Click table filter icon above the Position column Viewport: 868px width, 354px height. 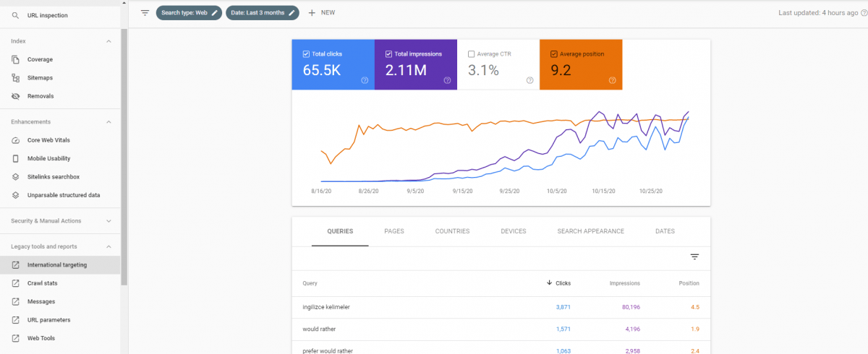pyautogui.click(x=694, y=256)
